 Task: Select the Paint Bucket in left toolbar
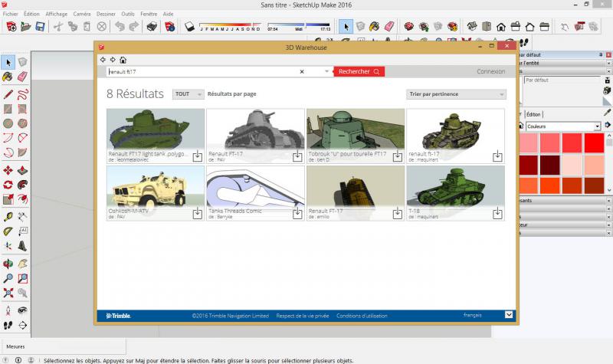pyautogui.click(x=8, y=77)
